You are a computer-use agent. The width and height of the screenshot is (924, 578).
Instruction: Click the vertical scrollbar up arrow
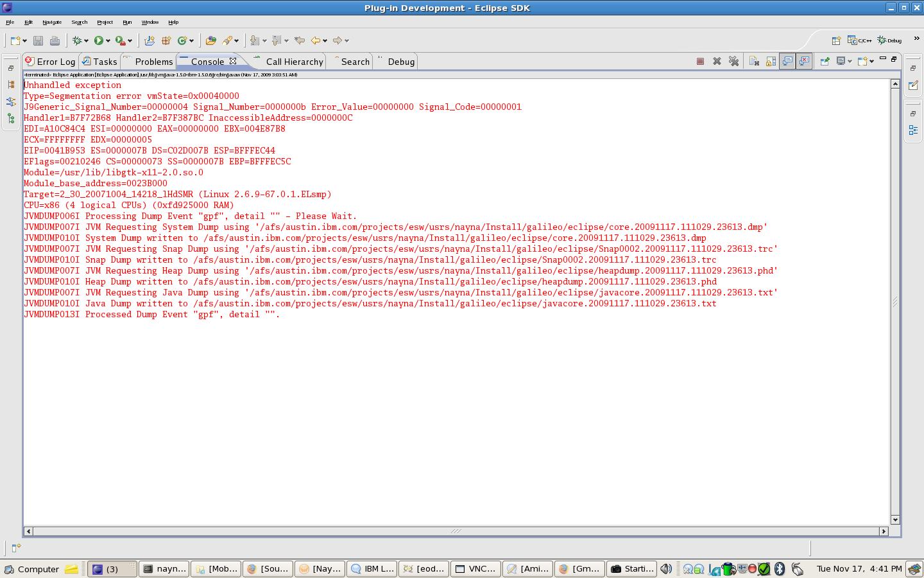(x=895, y=83)
